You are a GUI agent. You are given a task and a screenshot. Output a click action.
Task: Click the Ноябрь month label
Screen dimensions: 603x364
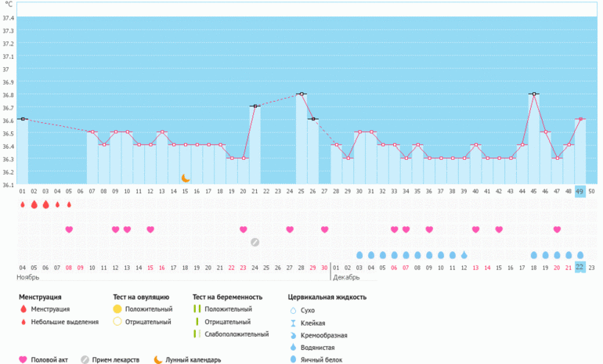coord(28,277)
